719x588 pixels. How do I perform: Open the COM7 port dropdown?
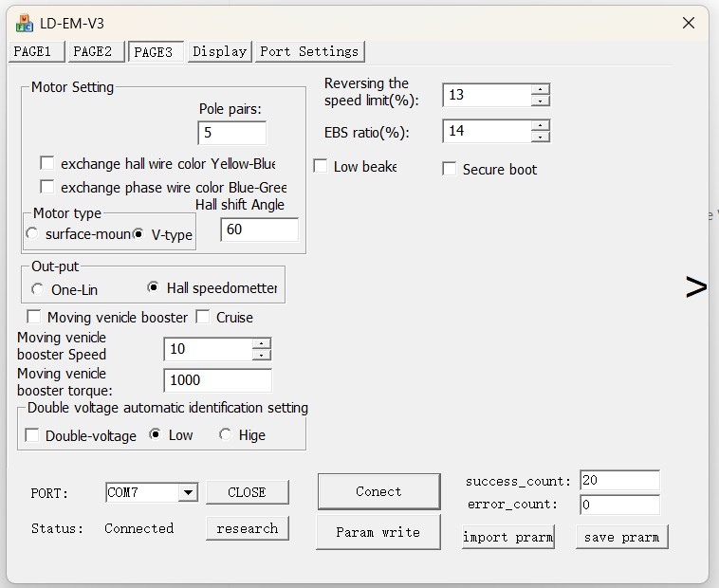(187, 492)
